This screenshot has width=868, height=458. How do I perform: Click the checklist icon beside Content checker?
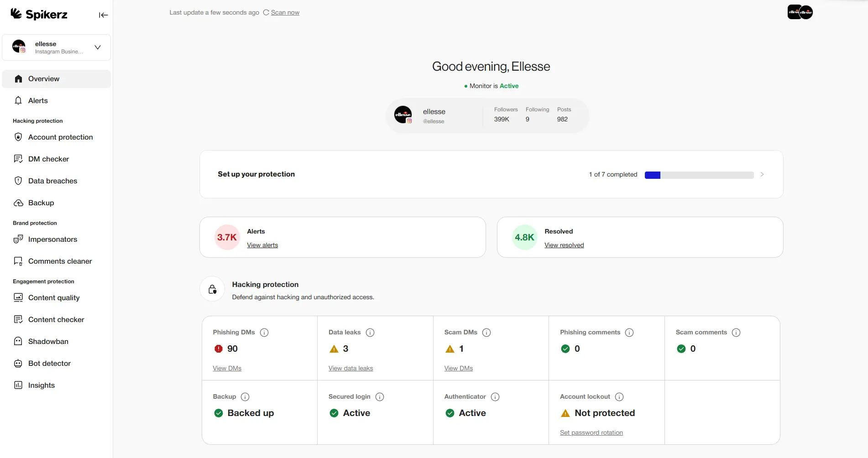tap(18, 319)
